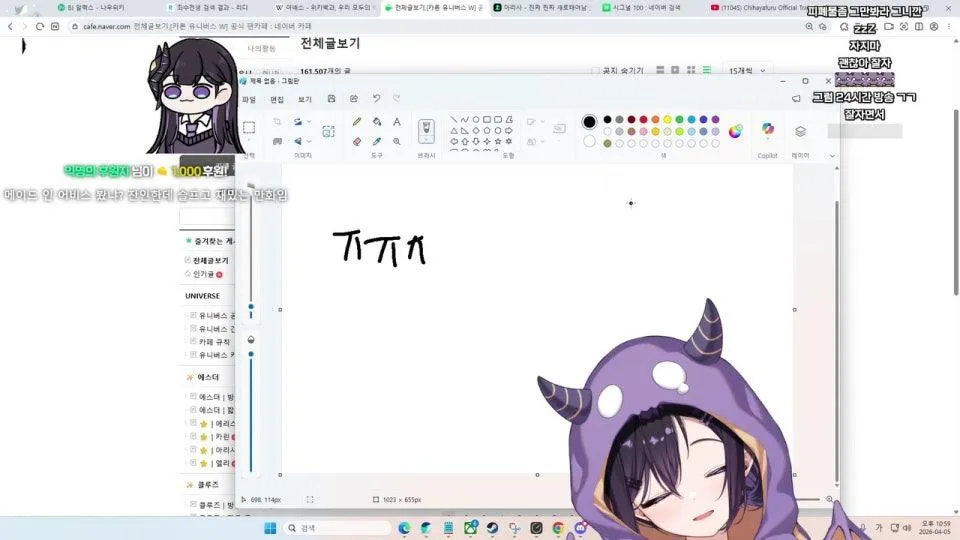The width and height of the screenshot is (960, 540).
Task: Open the Edit colors wheel in Paint
Action: point(735,131)
